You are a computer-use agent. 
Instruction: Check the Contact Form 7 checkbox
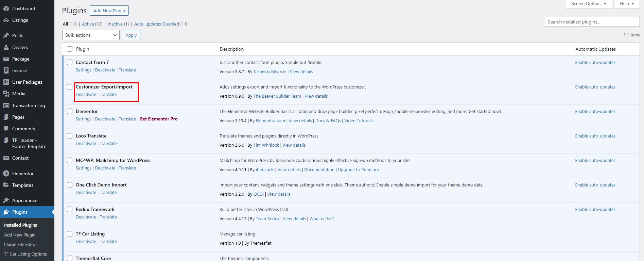70,62
